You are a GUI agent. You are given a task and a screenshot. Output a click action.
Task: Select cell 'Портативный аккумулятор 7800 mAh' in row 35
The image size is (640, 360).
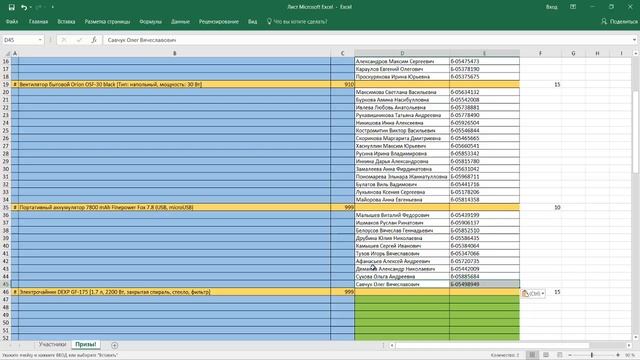point(175,207)
